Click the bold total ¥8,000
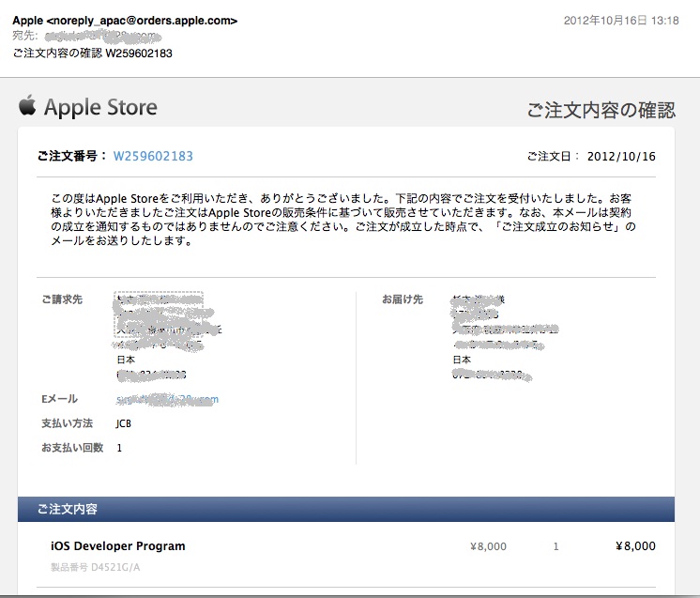 [x=635, y=546]
